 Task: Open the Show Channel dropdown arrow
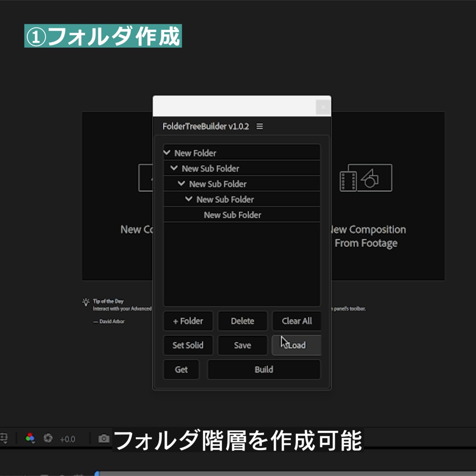click(x=33, y=443)
